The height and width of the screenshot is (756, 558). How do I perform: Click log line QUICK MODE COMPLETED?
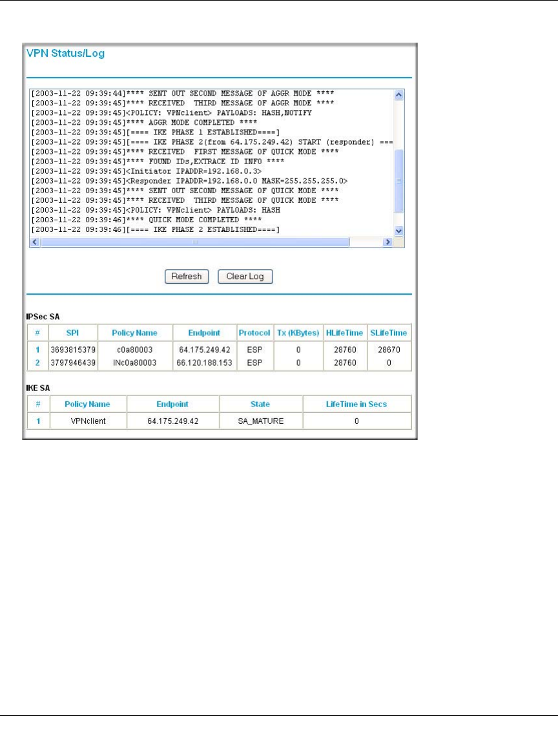147,220
